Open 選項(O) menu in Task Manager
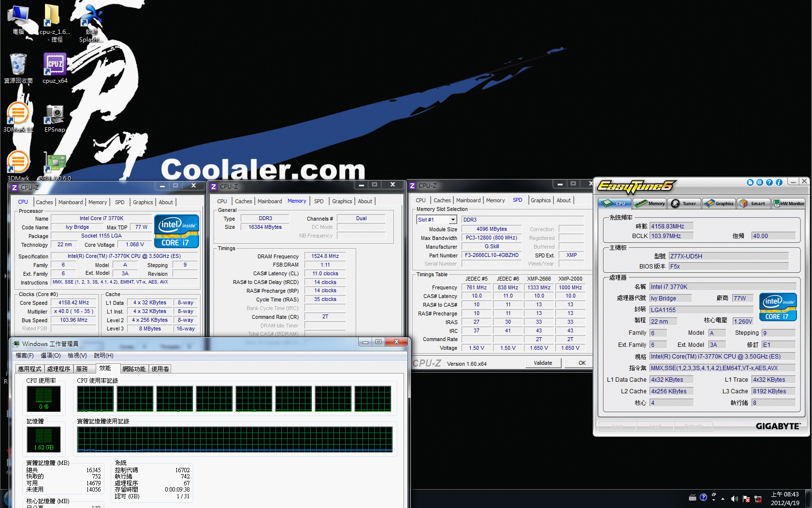Screen dimensions: 812x508 click(51, 356)
